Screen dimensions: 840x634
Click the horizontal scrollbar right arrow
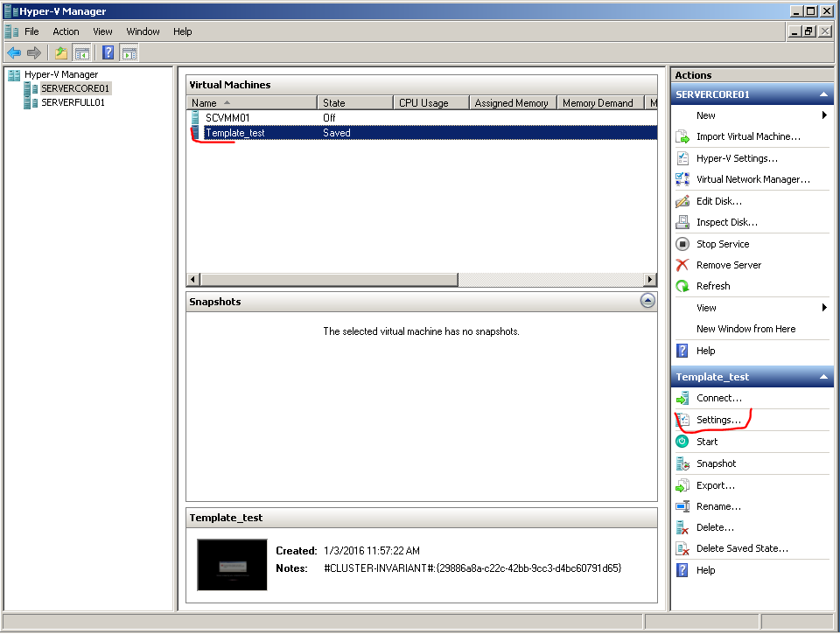pyautogui.click(x=650, y=280)
